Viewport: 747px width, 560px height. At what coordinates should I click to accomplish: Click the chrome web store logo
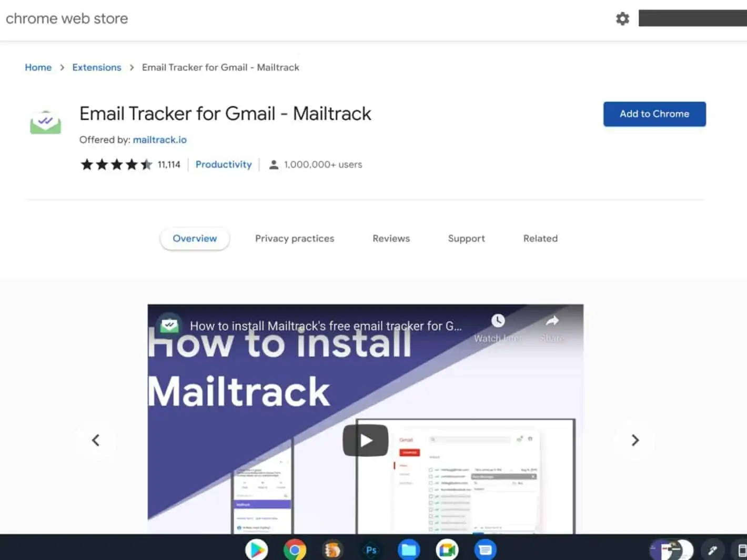pyautogui.click(x=67, y=19)
